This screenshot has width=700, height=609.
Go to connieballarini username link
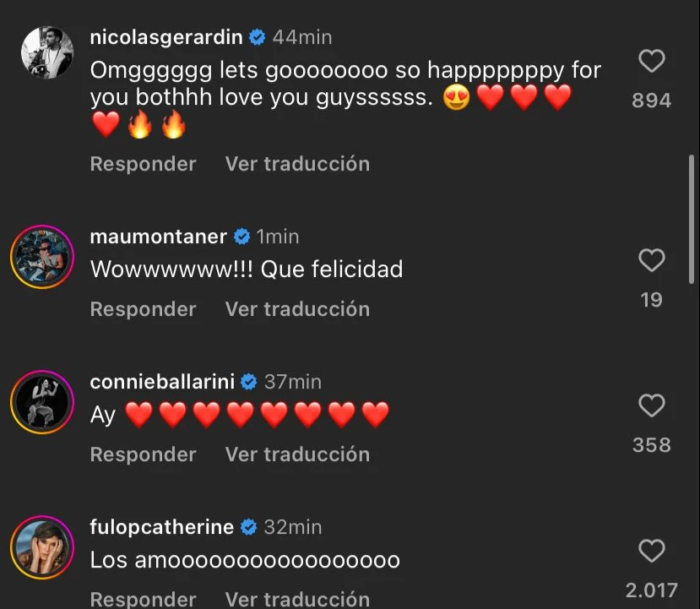[x=162, y=382]
